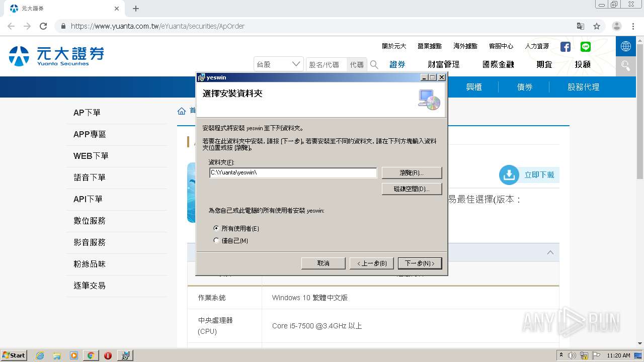The height and width of the screenshot is (362, 644).
Task: Open the 客服中心 link
Action: click(x=501, y=46)
